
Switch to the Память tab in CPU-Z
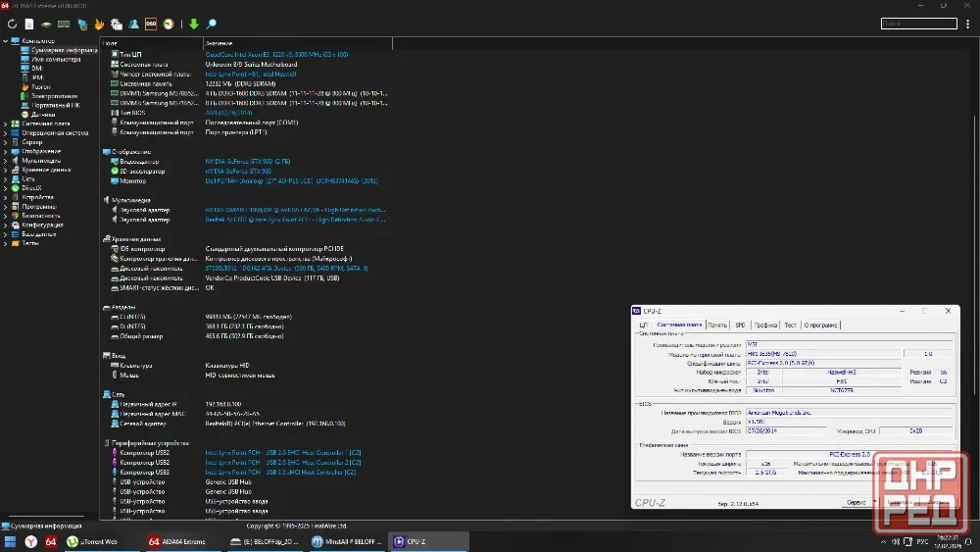coord(717,326)
